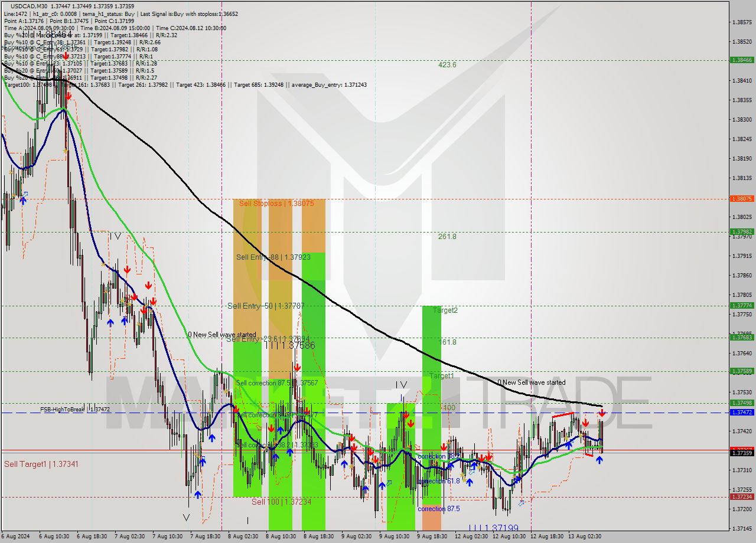The image size is (756, 543).
Task: Click the green 1.37683 price tag
Action: pyautogui.click(x=742, y=338)
